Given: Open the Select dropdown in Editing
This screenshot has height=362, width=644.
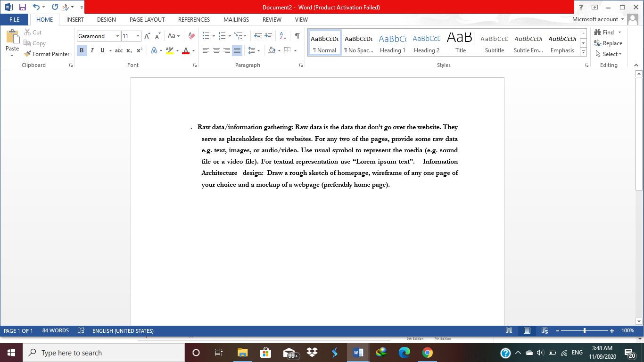Looking at the screenshot, I should [x=609, y=54].
